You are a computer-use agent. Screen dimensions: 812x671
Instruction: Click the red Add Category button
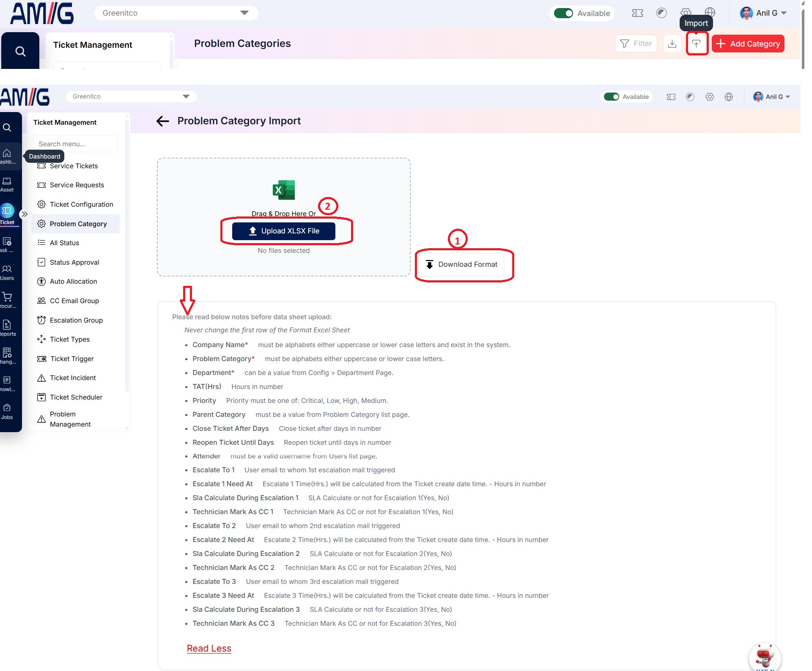tap(748, 44)
